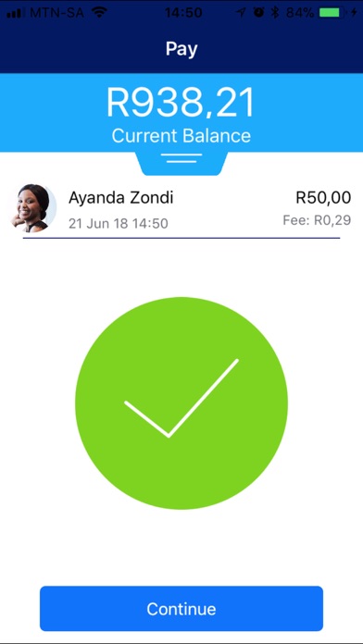The width and height of the screenshot is (363, 644).
Task: Tap the MTN-SA carrier label
Action: [57, 13]
